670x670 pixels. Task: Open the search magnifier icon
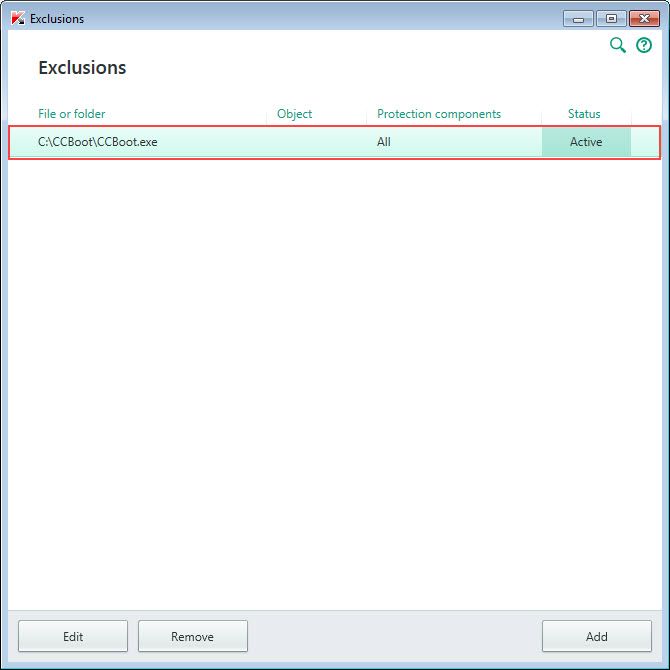point(617,45)
